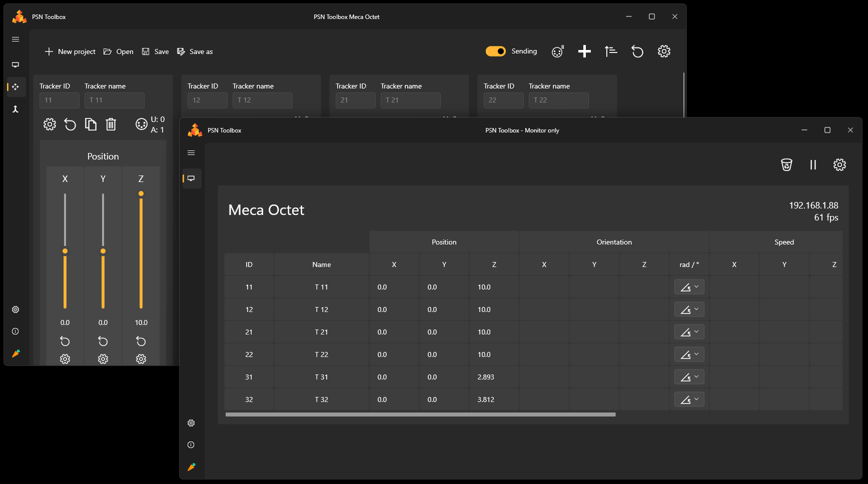Click Save as button
868x484 pixels.
195,51
